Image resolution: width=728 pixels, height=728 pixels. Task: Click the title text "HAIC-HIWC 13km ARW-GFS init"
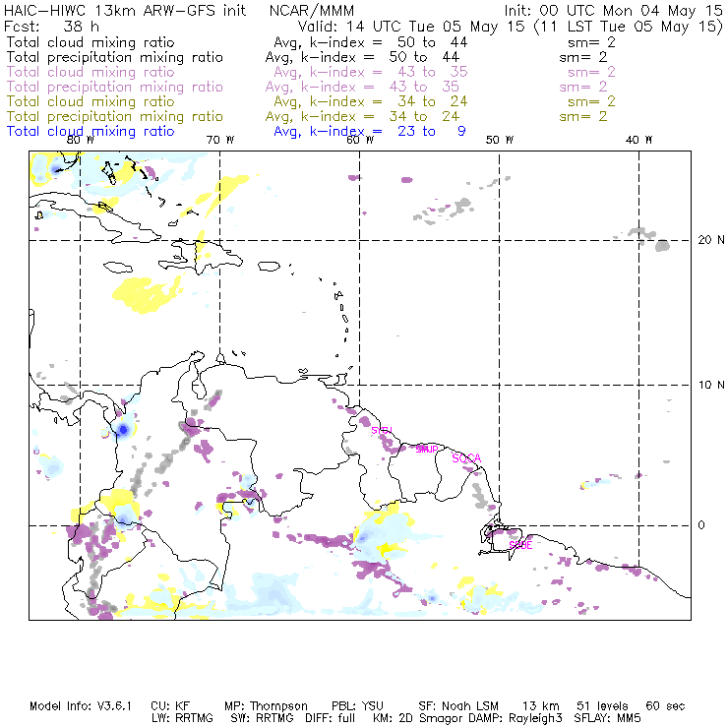[125, 11]
